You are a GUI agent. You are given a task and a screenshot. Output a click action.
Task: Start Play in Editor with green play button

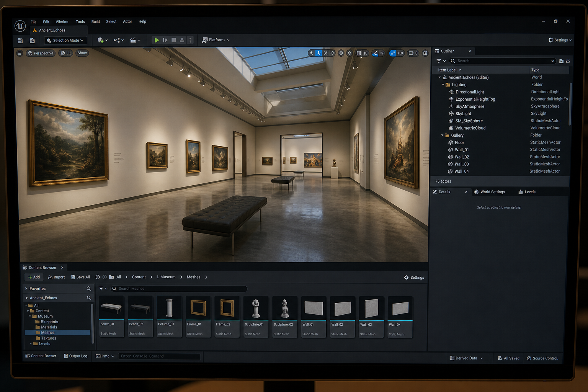[x=157, y=40]
